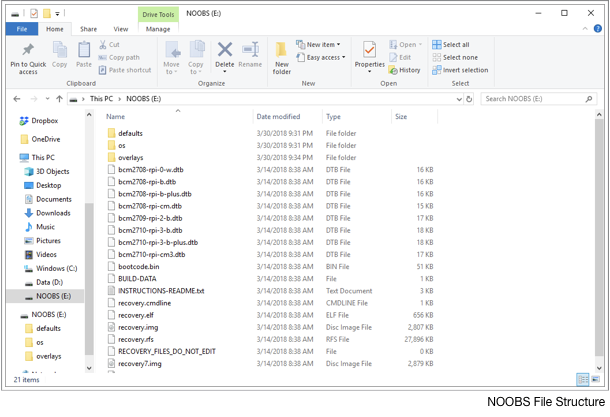Image resolution: width=610 pixels, height=417 pixels.
Task: Switch to the Share tab
Action: 88,29
